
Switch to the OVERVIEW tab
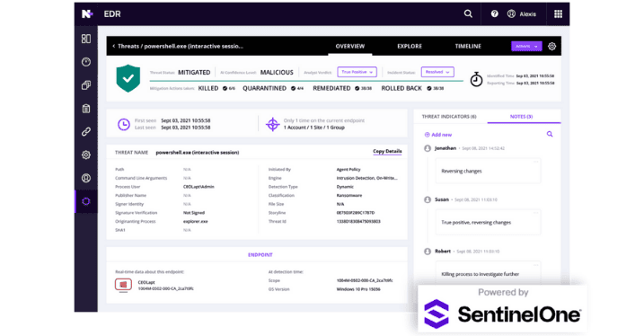coord(350,46)
